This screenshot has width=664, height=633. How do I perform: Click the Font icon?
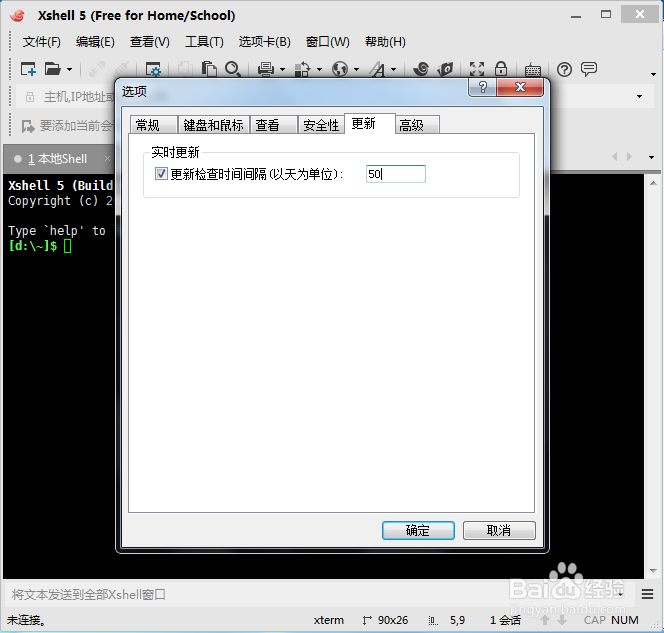click(x=377, y=69)
